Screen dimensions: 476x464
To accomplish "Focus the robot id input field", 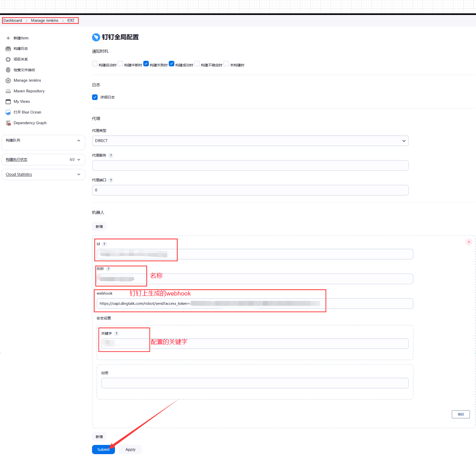I will 255,254.
